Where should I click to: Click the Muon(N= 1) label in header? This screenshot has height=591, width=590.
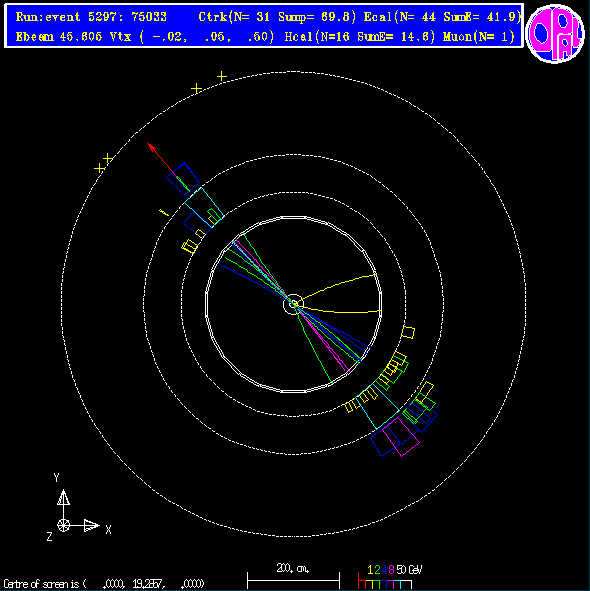[479, 37]
